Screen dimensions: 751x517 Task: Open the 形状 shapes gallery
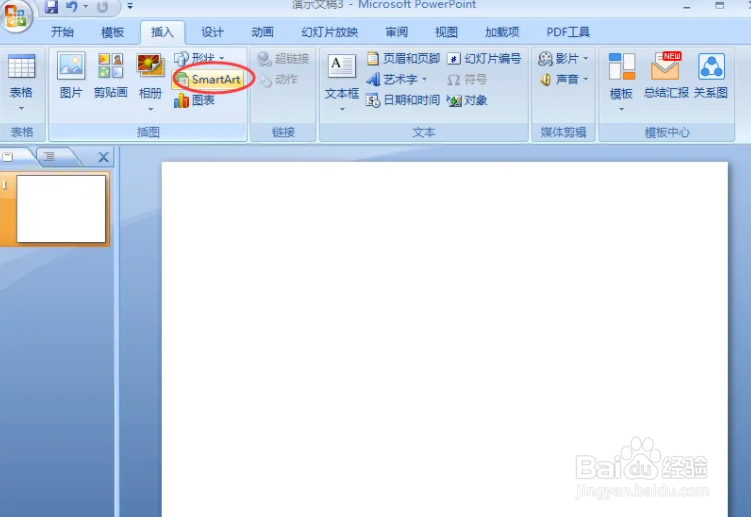tap(199, 58)
